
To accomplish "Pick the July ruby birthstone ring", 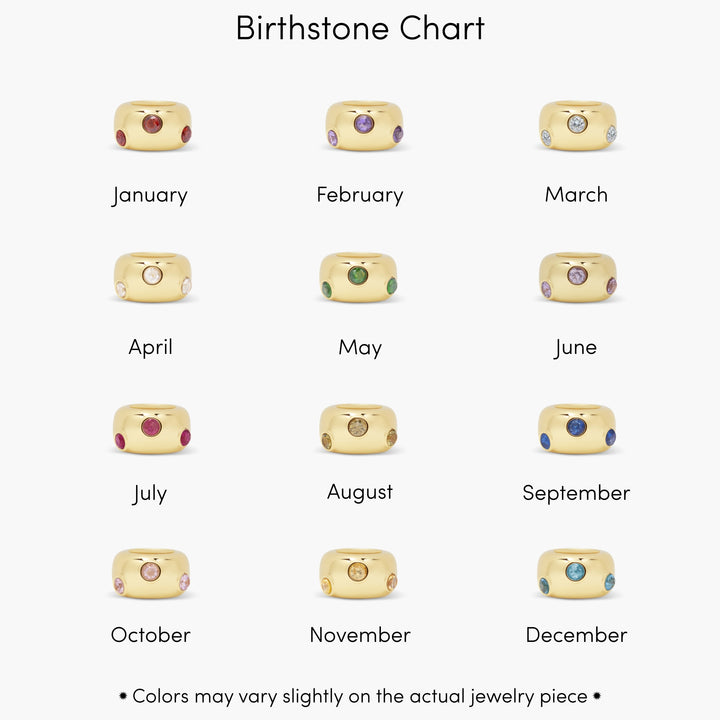I will pos(152,429).
